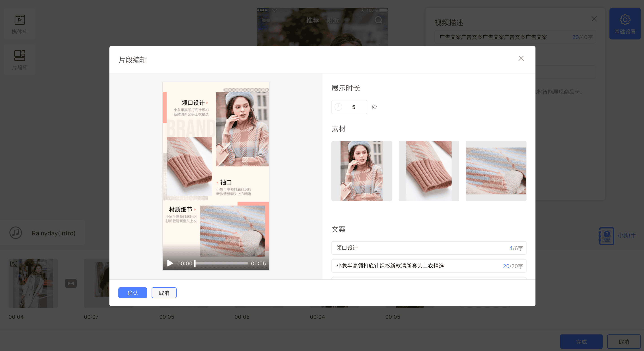The height and width of the screenshot is (351, 644).
Task: Open the 基础设置 gear settings
Action: click(625, 24)
